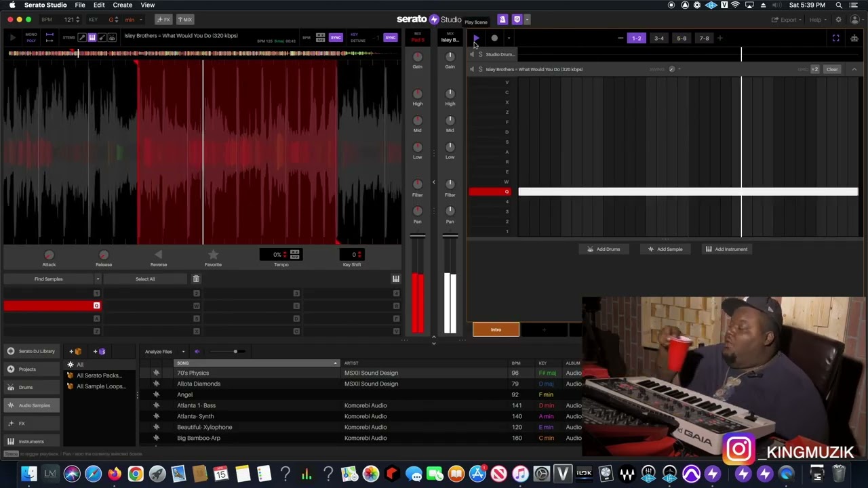Image resolution: width=868 pixels, height=488 pixels.
Task: Switch to bars 5-6 tab
Action: coord(682,38)
